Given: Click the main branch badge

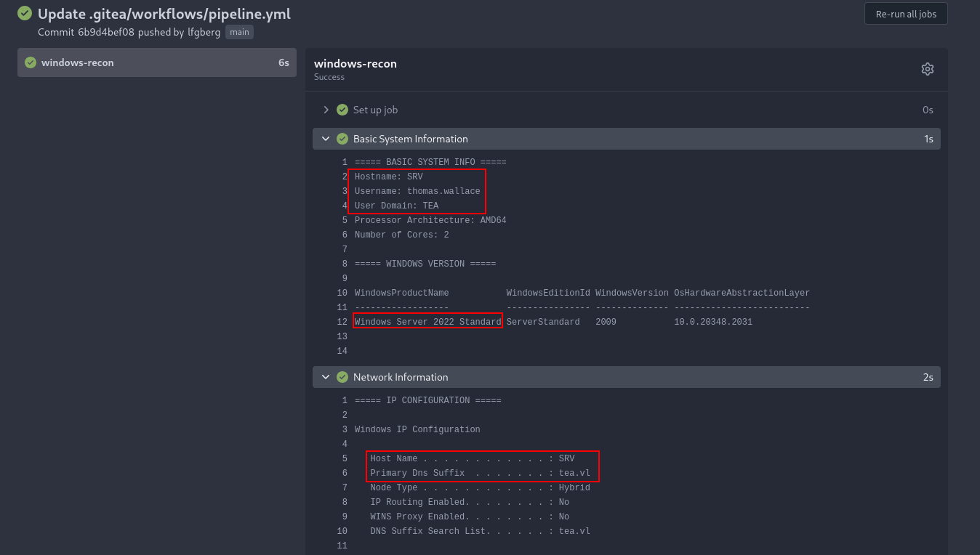Looking at the screenshot, I should tap(239, 32).
